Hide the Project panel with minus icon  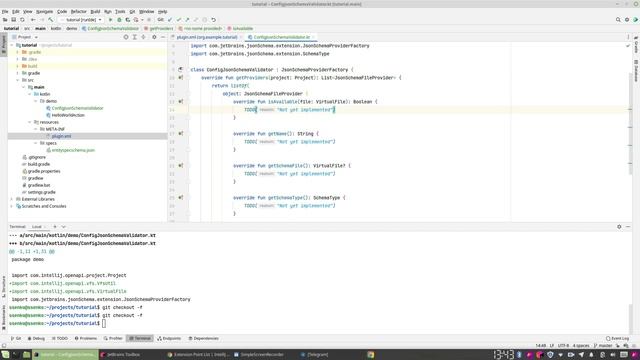[162, 37]
